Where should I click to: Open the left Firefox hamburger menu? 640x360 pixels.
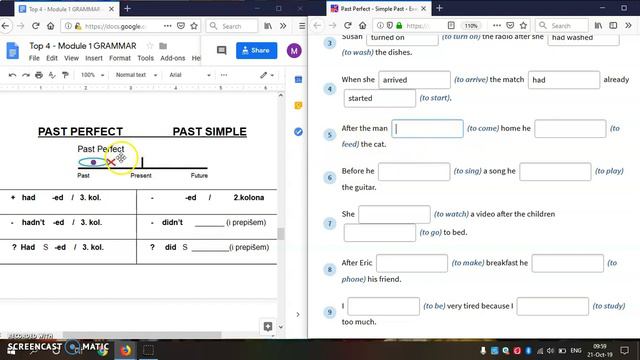[302, 26]
